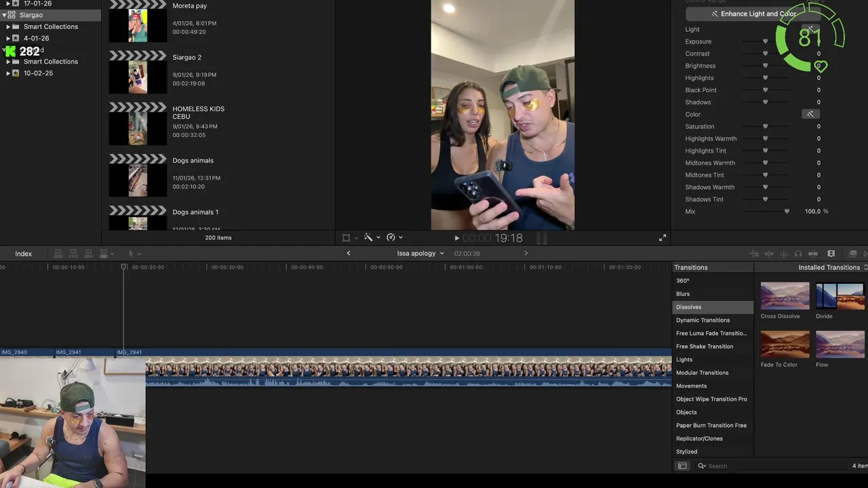
Task: Adjust the Contrast slider handle
Action: point(766,54)
